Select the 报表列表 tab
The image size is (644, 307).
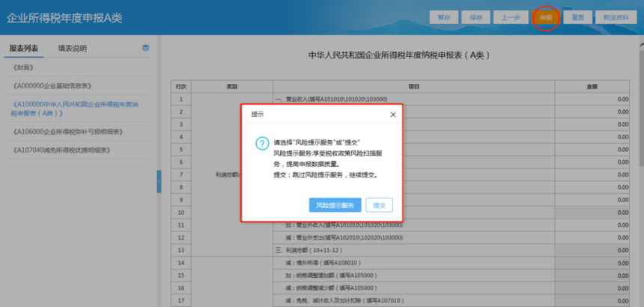pyautogui.click(x=24, y=49)
